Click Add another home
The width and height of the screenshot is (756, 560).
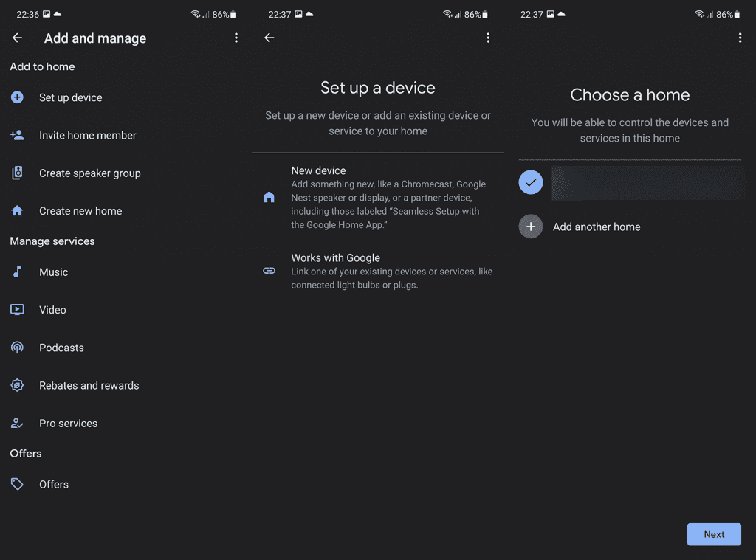597,227
